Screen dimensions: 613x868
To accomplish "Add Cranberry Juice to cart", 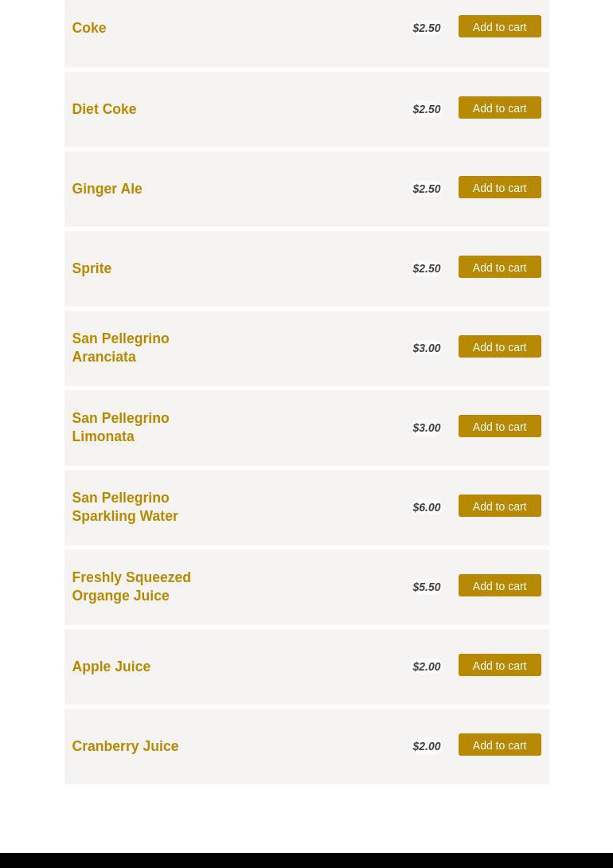I will pos(499,745).
